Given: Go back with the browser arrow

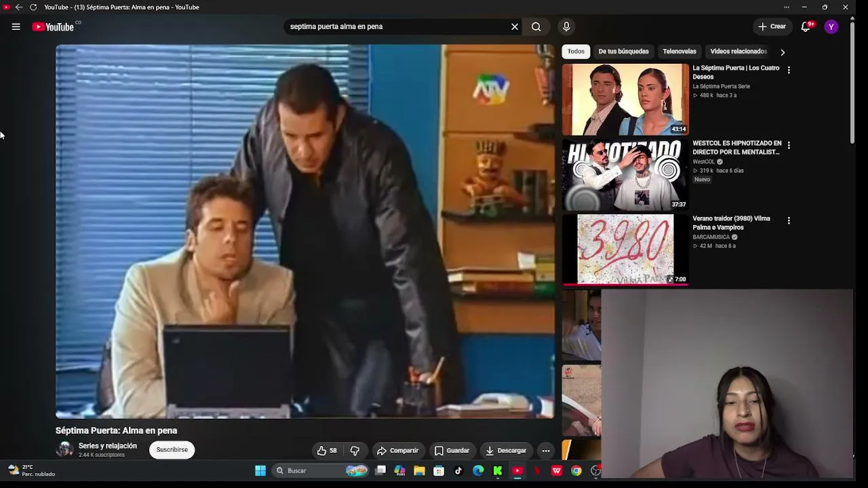Looking at the screenshot, I should [19, 7].
